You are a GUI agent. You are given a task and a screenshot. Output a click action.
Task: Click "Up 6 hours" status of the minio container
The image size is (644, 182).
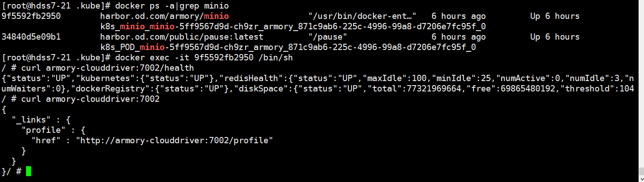[x=555, y=16]
